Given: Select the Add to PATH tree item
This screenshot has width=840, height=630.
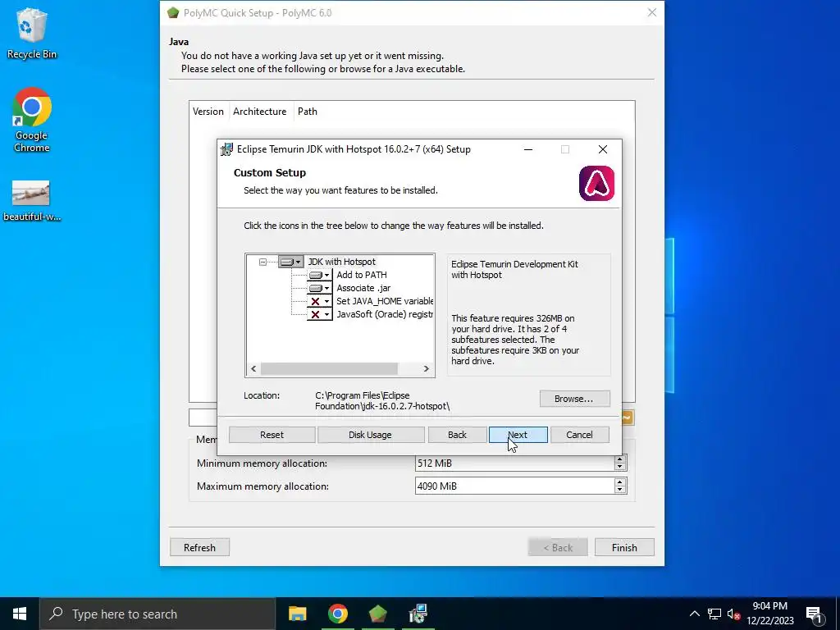Looking at the screenshot, I should pyautogui.click(x=362, y=275).
